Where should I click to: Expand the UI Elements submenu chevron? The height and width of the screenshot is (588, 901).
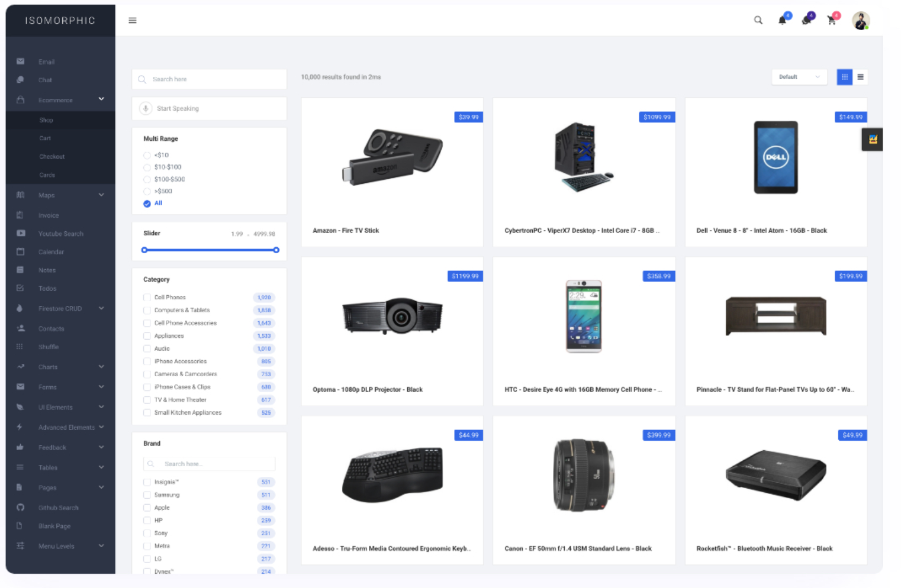point(101,407)
